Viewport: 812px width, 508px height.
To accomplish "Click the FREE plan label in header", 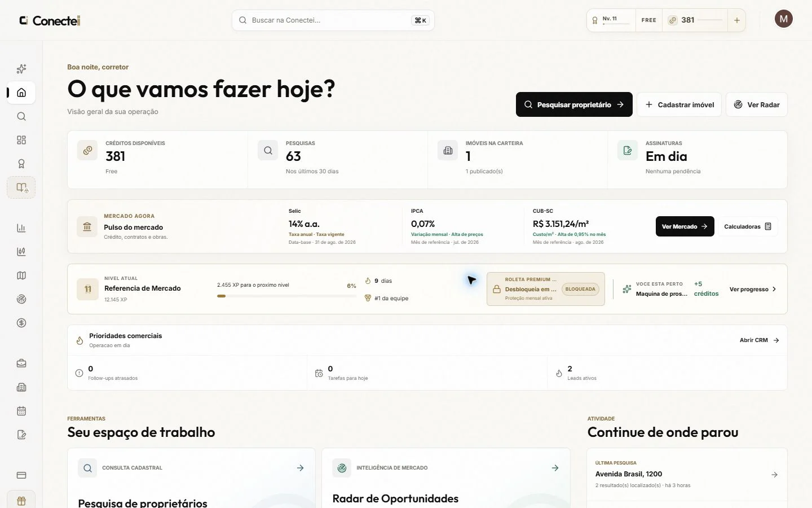I will pos(649,20).
